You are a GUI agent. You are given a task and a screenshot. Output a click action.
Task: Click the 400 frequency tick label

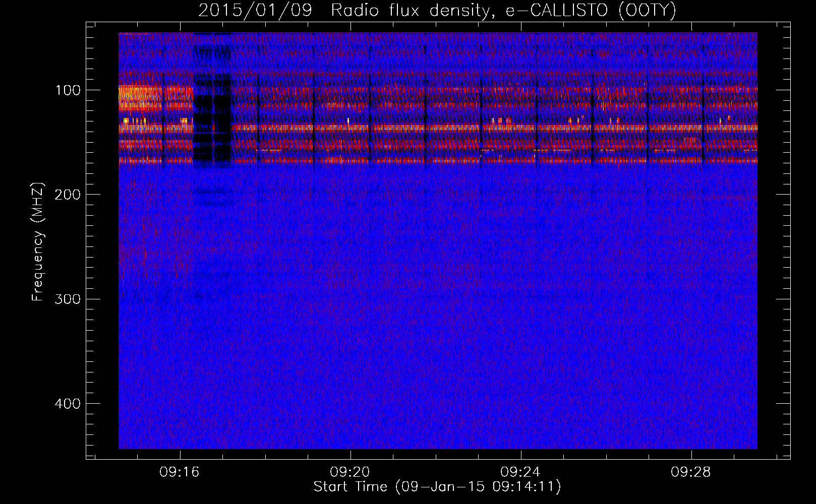coord(68,404)
